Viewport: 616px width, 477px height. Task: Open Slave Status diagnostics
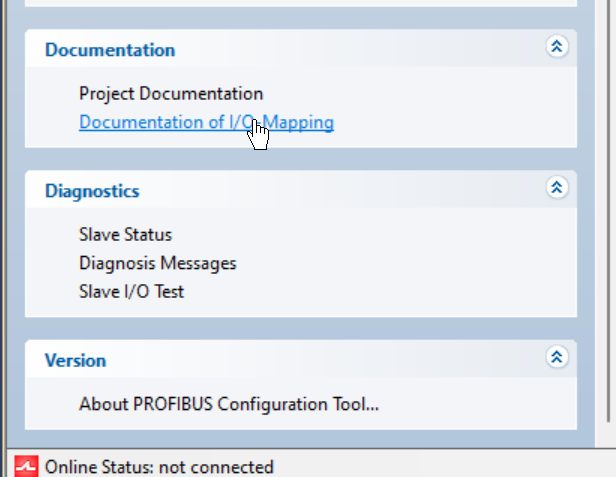(125, 235)
